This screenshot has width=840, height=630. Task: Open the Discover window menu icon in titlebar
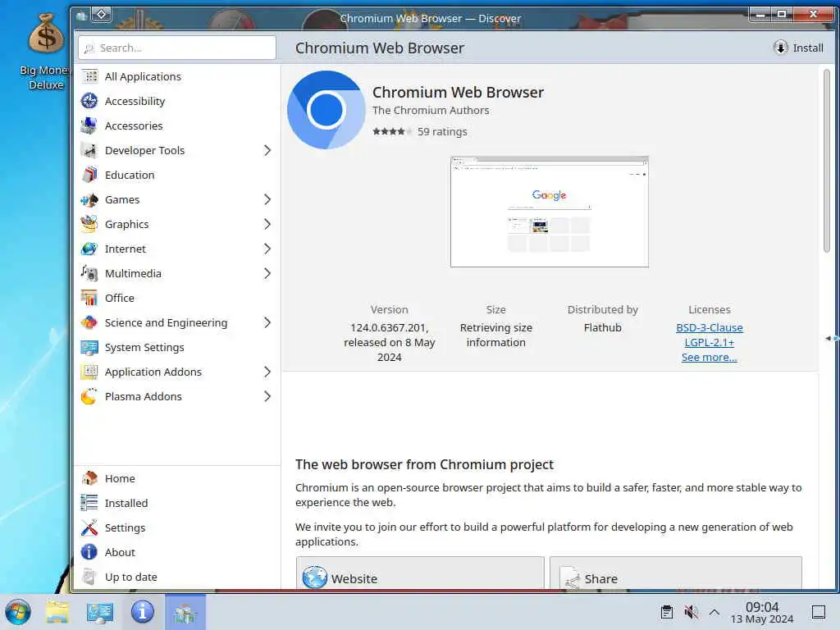coord(81,16)
